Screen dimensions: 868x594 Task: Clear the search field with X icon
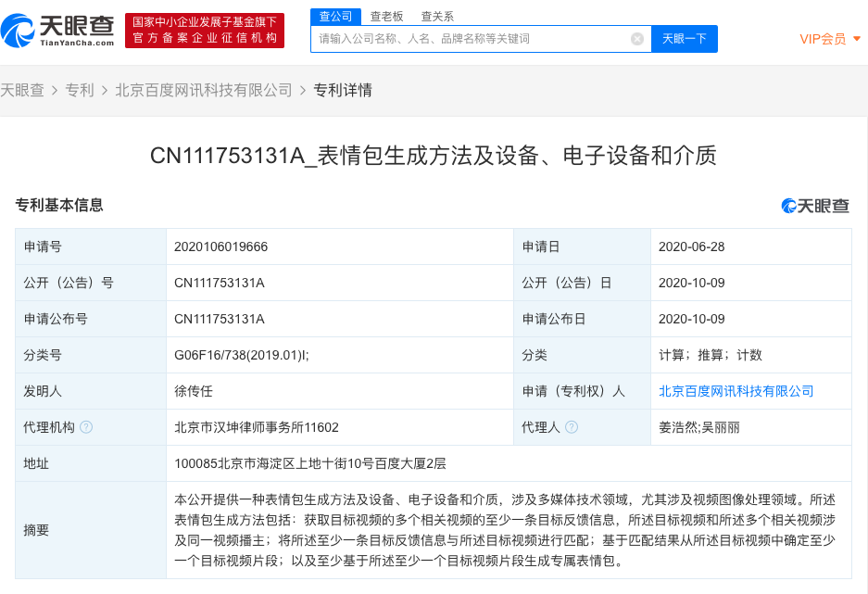(637, 39)
